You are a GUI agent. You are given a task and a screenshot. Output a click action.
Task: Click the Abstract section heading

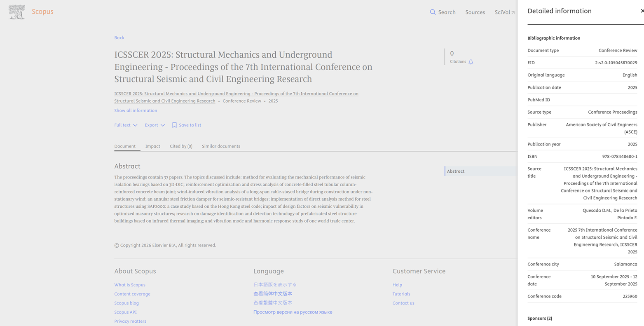coord(127,166)
